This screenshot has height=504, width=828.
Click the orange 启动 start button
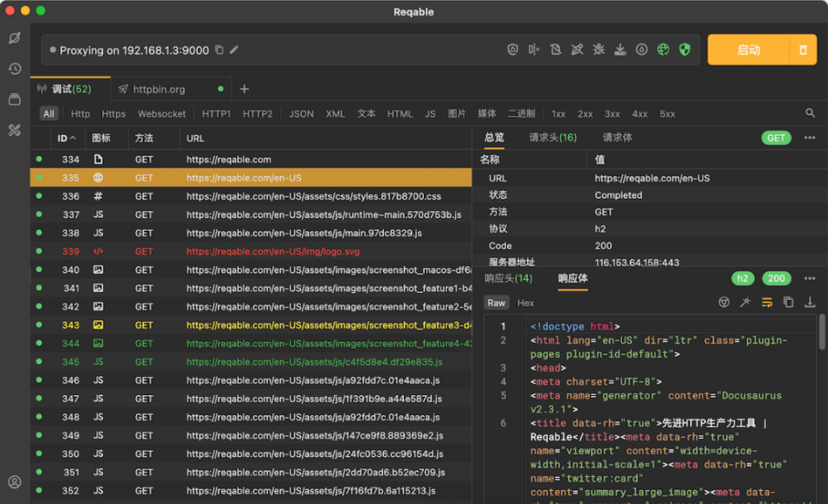click(x=748, y=49)
